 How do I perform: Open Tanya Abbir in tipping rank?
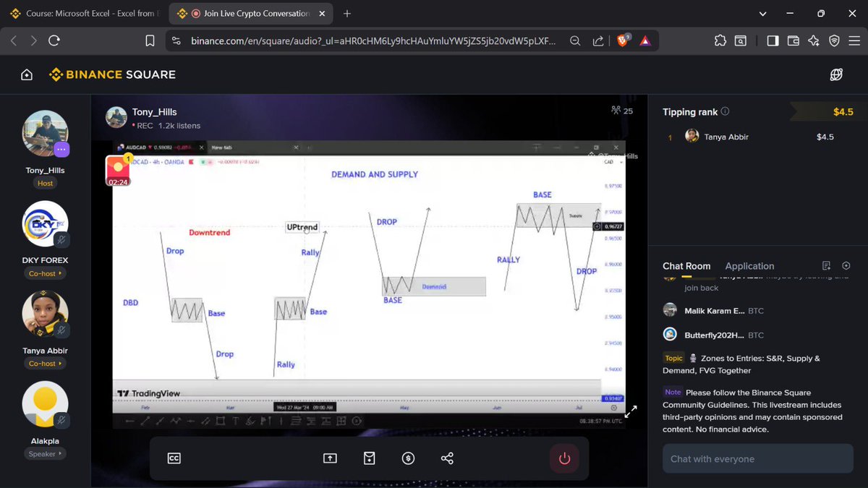(x=726, y=137)
